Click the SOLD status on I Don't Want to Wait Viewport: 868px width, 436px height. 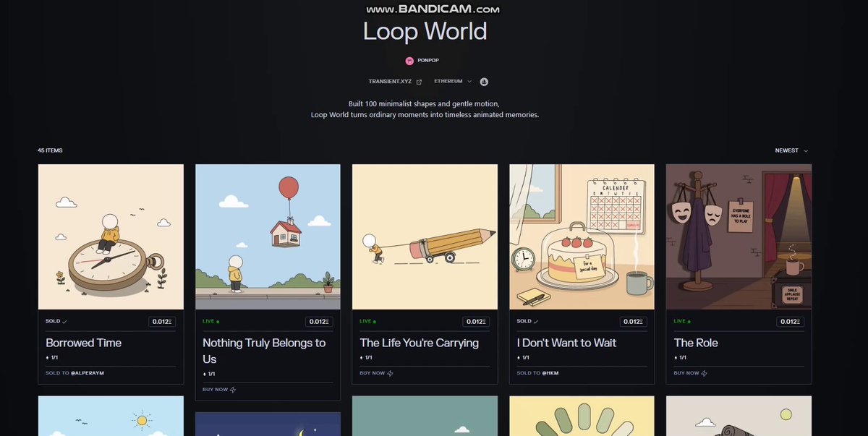[527, 321]
